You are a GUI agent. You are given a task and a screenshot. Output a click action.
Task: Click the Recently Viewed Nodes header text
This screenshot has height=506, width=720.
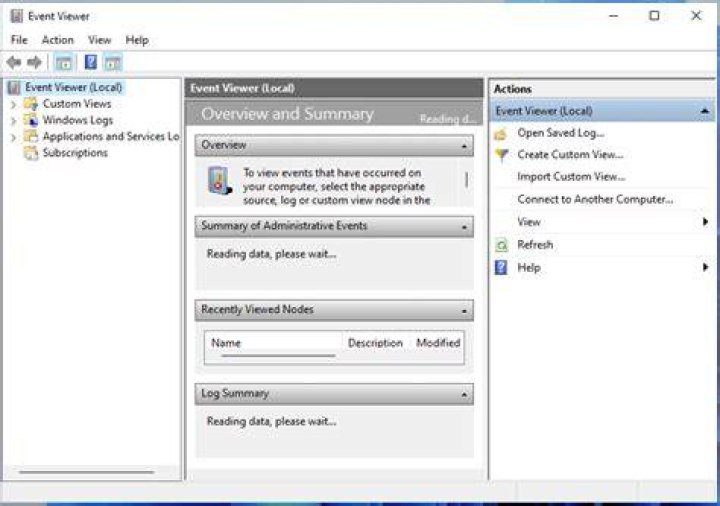[257, 309]
